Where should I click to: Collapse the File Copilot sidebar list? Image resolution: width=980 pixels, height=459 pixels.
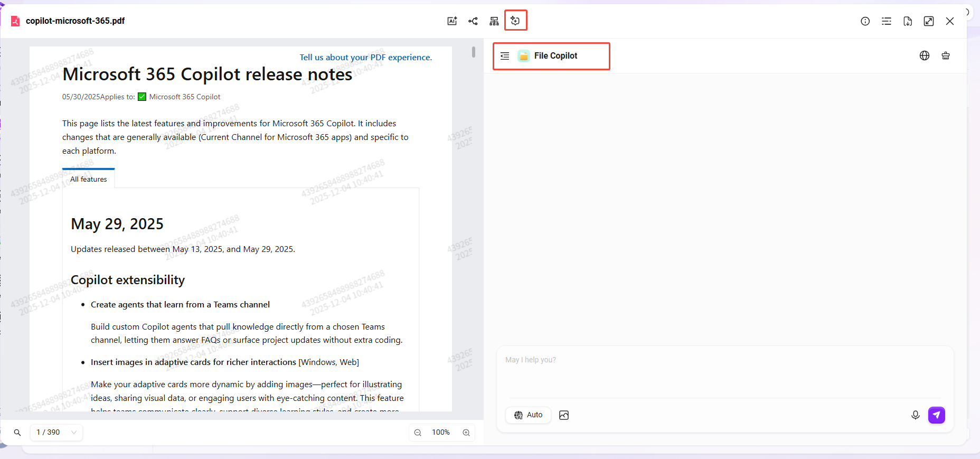[505, 56]
